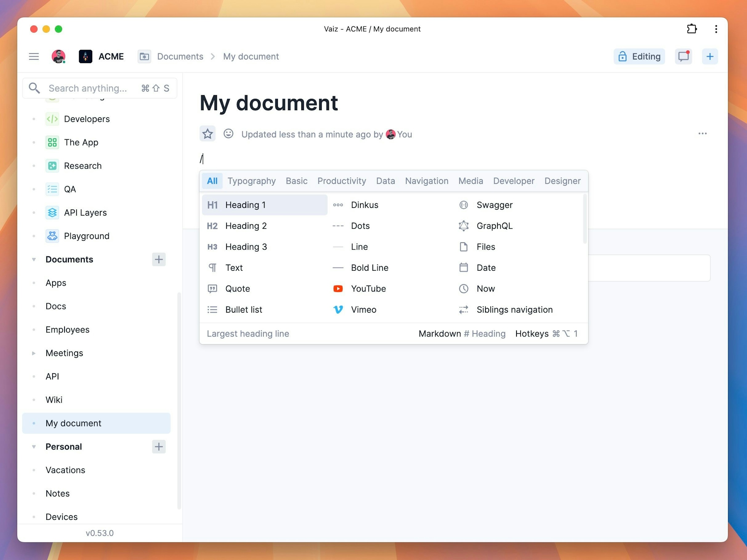Select the Quote block icon
Screen dimensions: 747x560
212,288
